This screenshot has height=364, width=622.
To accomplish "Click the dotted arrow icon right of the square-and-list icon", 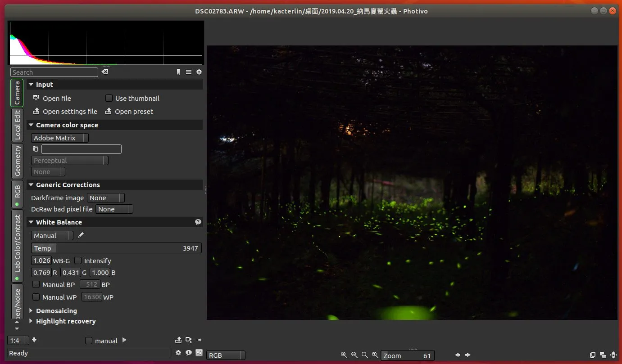I will pyautogui.click(x=199, y=340).
